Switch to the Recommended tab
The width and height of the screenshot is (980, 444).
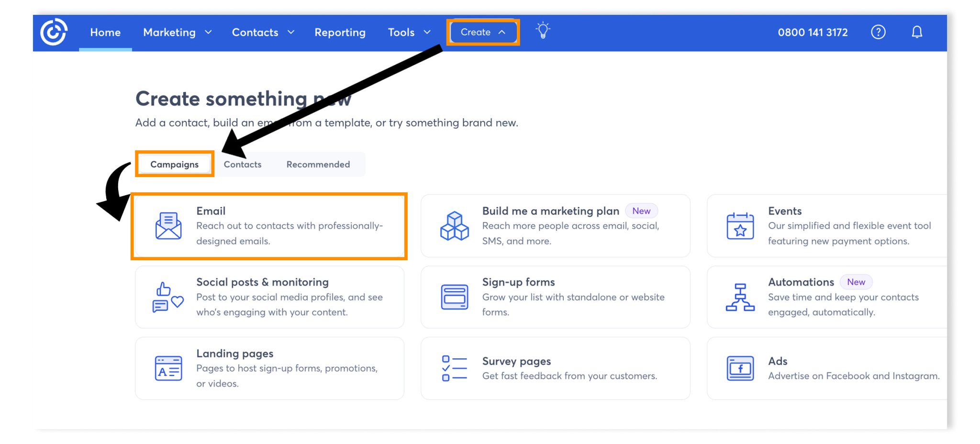coord(318,164)
